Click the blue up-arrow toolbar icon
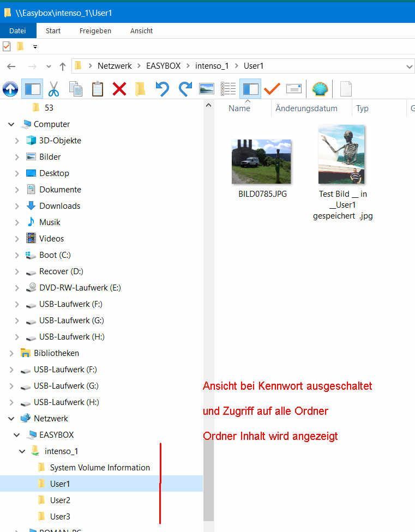Screen dimensions: 415x532 pyautogui.click(x=10, y=89)
